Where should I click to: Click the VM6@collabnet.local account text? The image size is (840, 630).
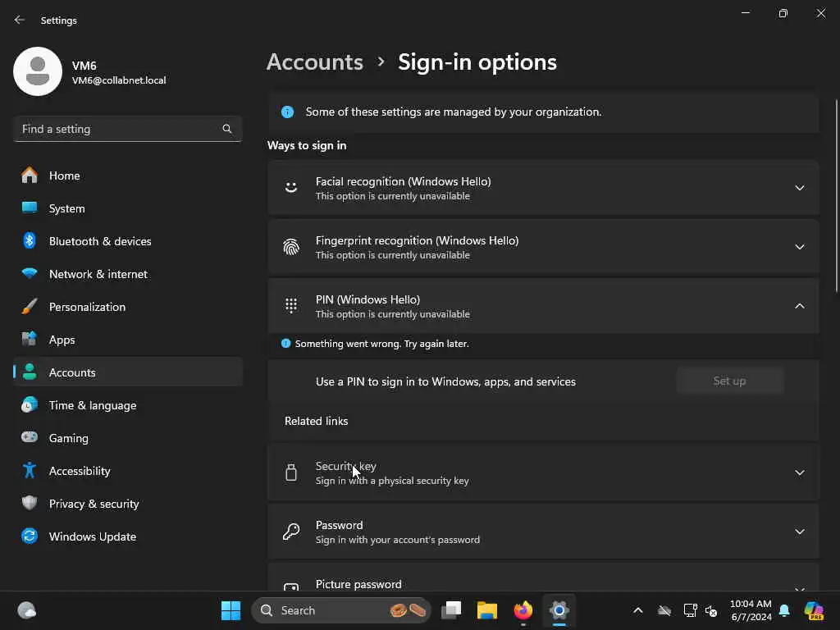119,80
